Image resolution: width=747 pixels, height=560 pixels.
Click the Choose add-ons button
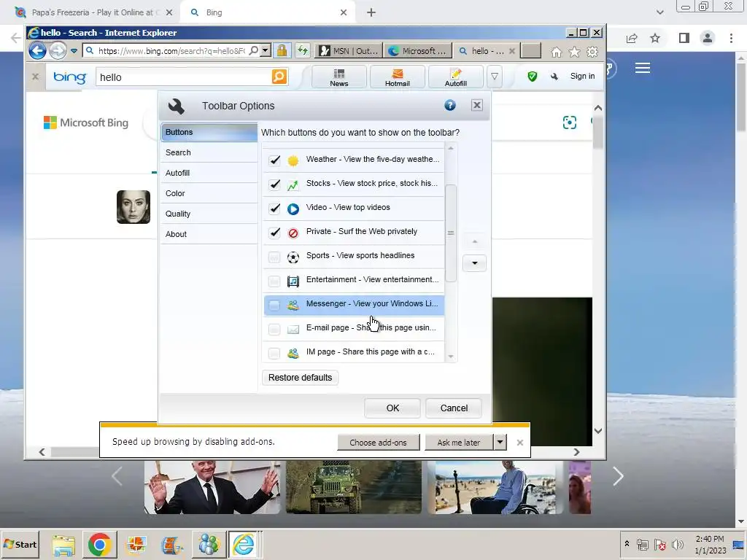[379, 442]
